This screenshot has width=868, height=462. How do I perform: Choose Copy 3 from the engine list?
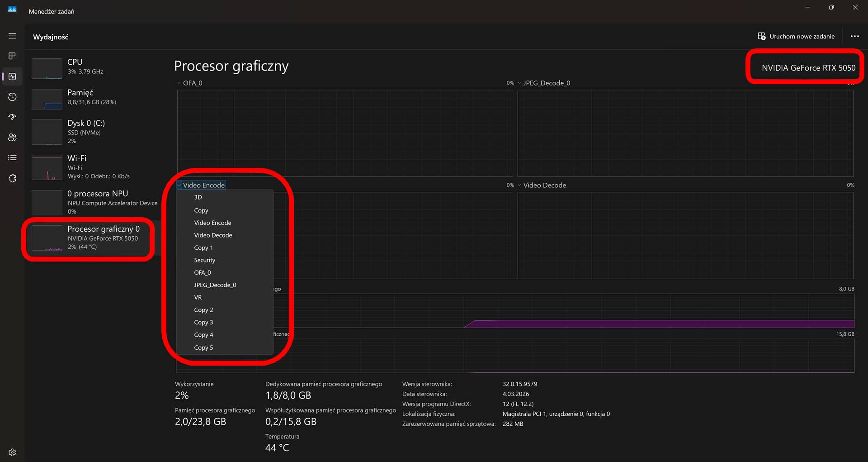point(225,322)
